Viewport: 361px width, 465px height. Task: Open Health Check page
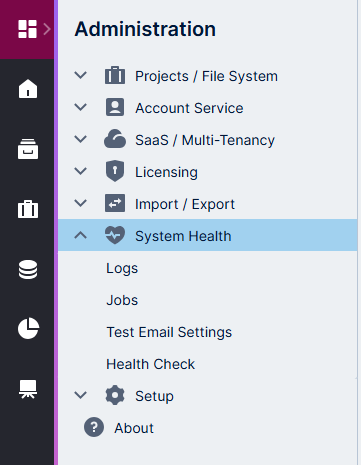pyautogui.click(x=150, y=364)
